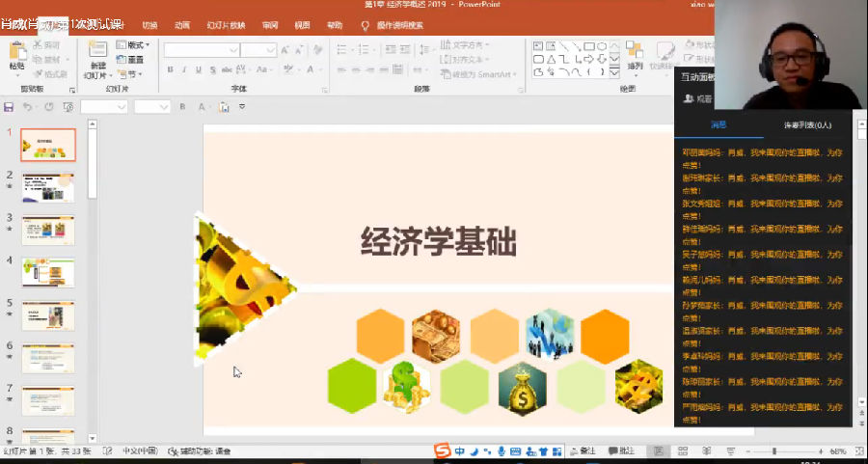Open the Slide Show (幻灯片放映) tab
Viewport: 868px width, 464px height.
(226, 25)
